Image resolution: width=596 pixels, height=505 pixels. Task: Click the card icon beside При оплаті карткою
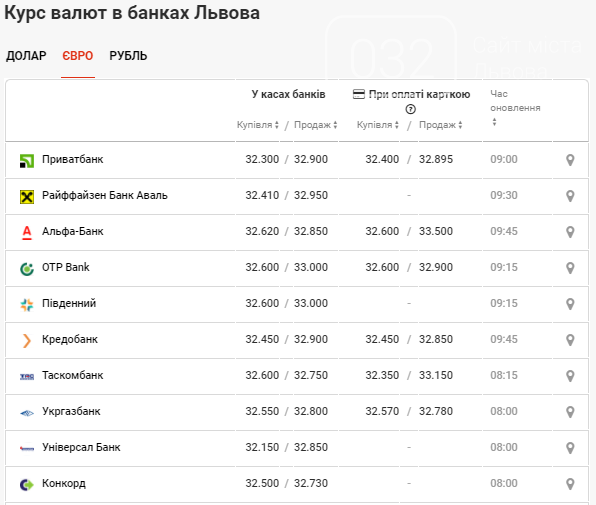358,94
